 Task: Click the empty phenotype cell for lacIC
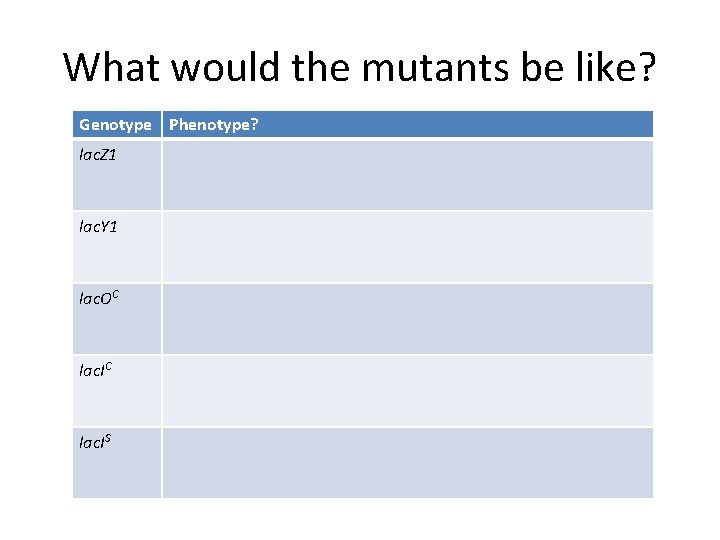tap(407, 390)
